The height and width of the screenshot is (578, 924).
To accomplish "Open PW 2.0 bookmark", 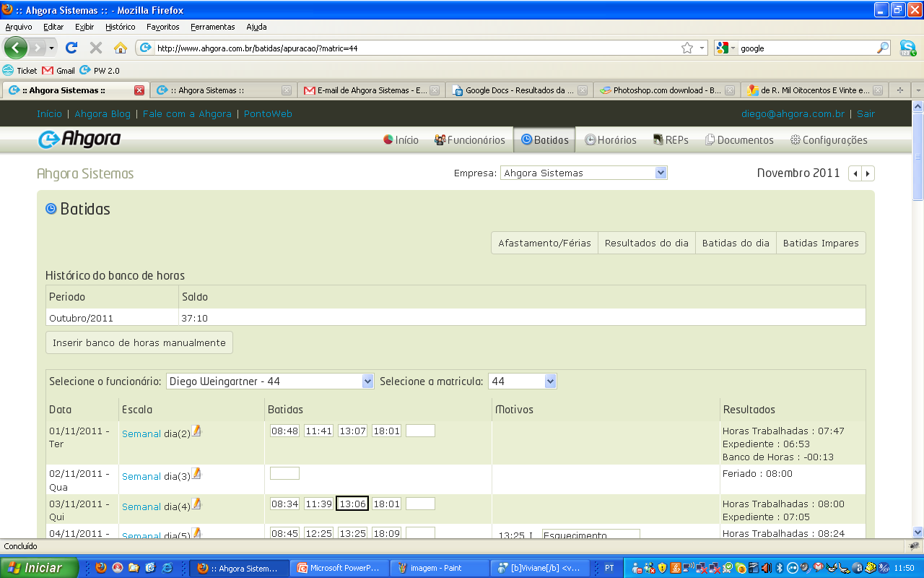I will click(x=100, y=70).
